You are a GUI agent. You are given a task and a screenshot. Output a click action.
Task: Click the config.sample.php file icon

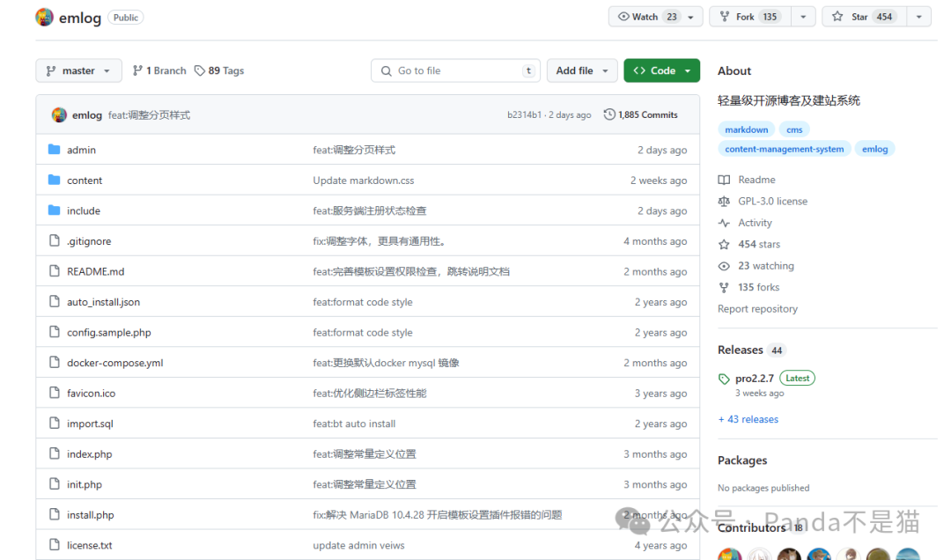tap(55, 331)
